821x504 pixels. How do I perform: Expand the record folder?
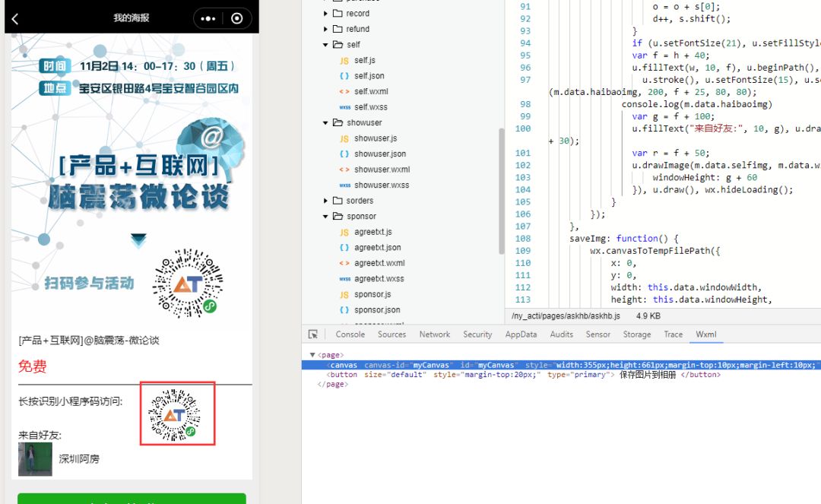tap(325, 14)
